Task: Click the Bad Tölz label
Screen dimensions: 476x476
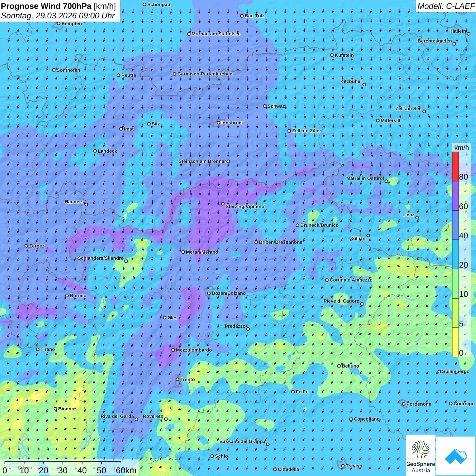Action: [x=255, y=16]
